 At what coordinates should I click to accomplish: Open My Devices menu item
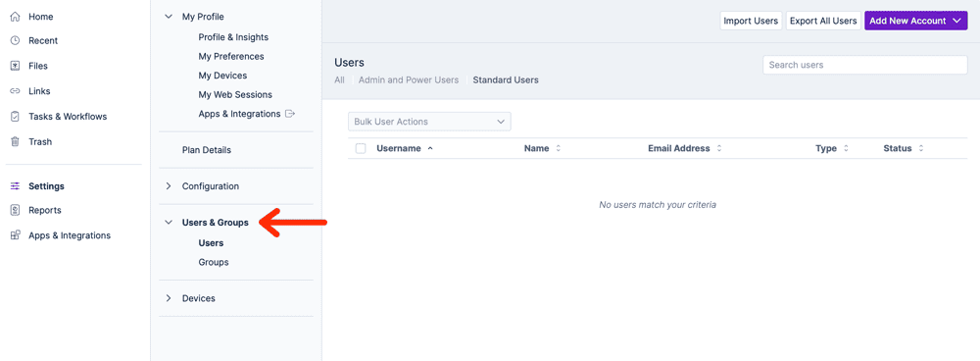(222, 76)
